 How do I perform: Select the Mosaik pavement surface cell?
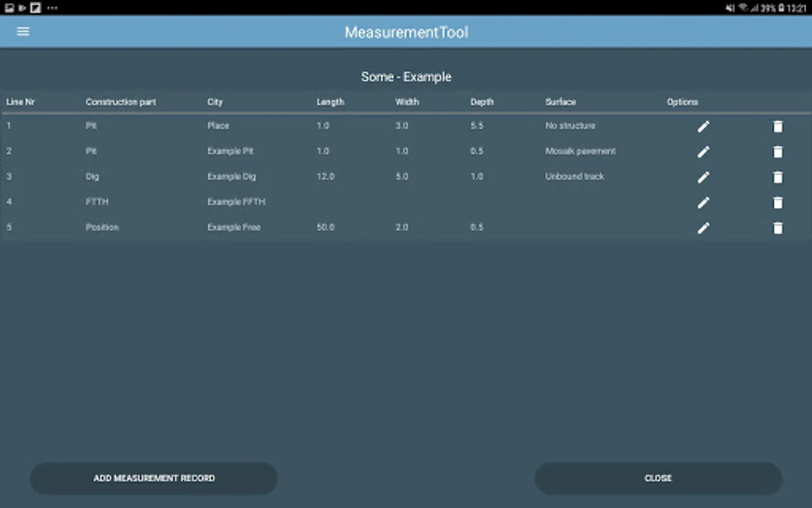pyautogui.click(x=580, y=151)
